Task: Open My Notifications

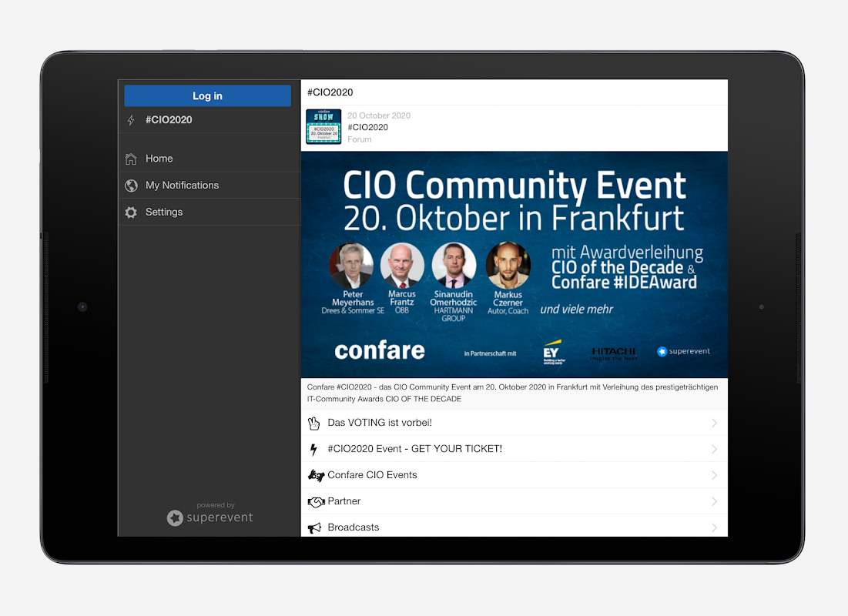Action: [x=209, y=186]
